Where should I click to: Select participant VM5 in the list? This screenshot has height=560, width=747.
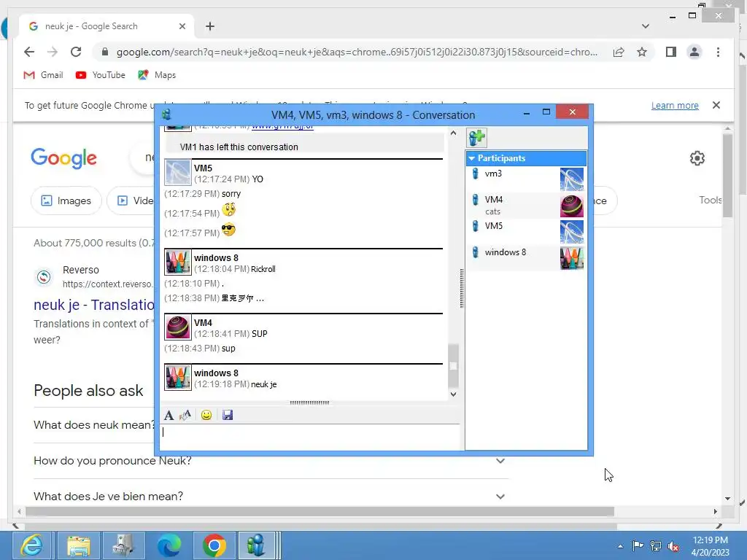click(526, 231)
